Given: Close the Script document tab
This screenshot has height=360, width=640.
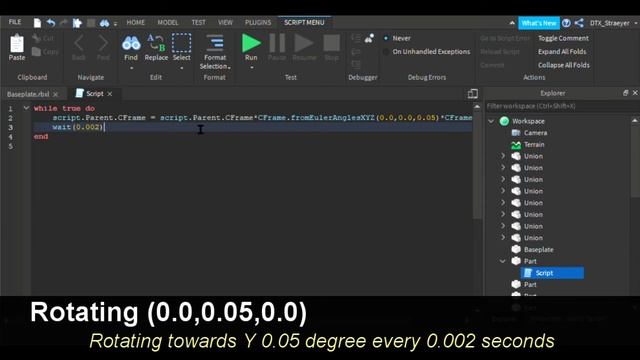Looking at the screenshot, I should [110, 94].
